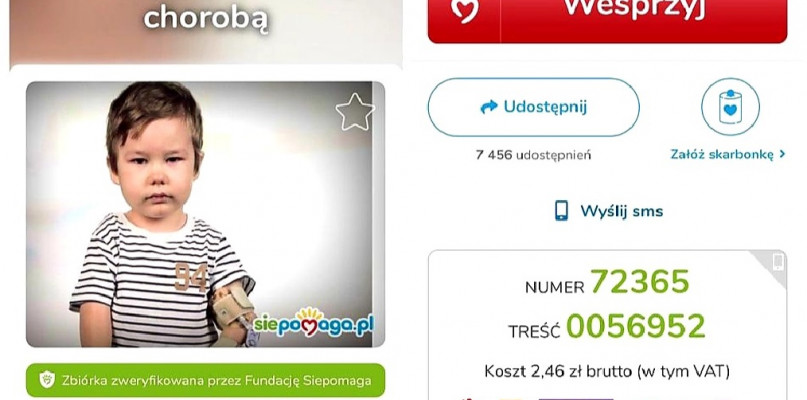Select the SMS number 72365
Screen dimensions: 807x400
tap(639, 282)
